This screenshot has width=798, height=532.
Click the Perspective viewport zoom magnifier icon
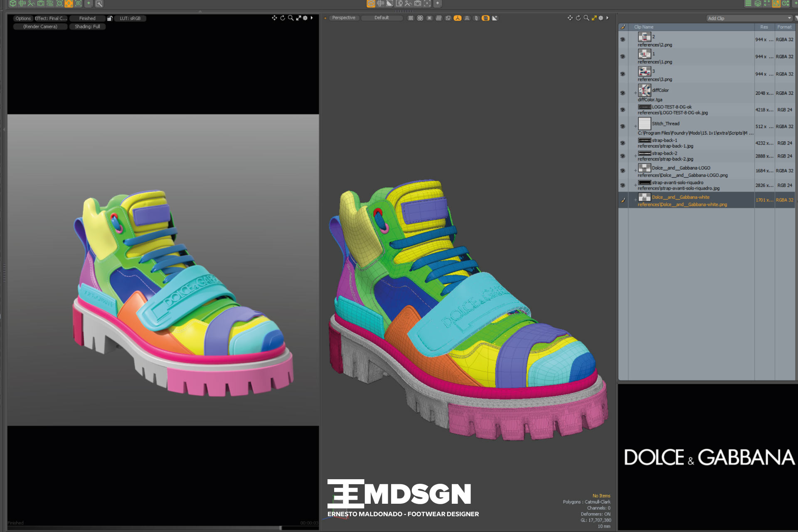click(x=586, y=18)
